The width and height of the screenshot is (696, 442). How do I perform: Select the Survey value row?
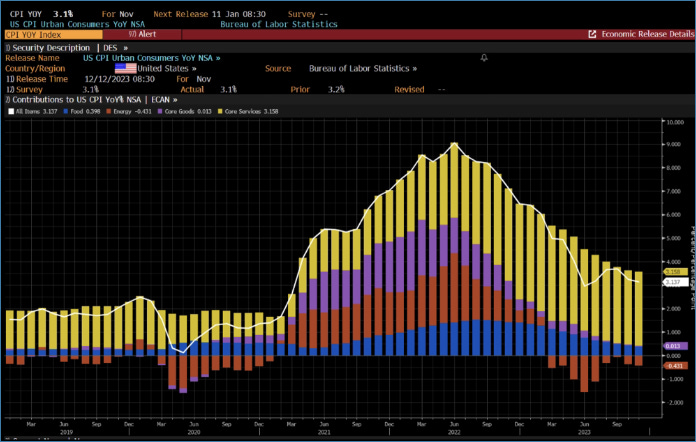(30, 89)
